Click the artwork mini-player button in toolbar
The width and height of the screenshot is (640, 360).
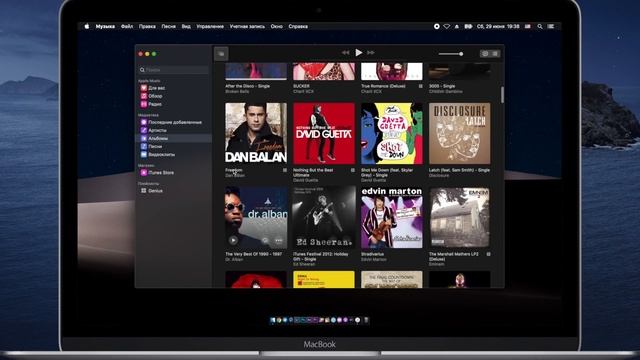(221, 53)
